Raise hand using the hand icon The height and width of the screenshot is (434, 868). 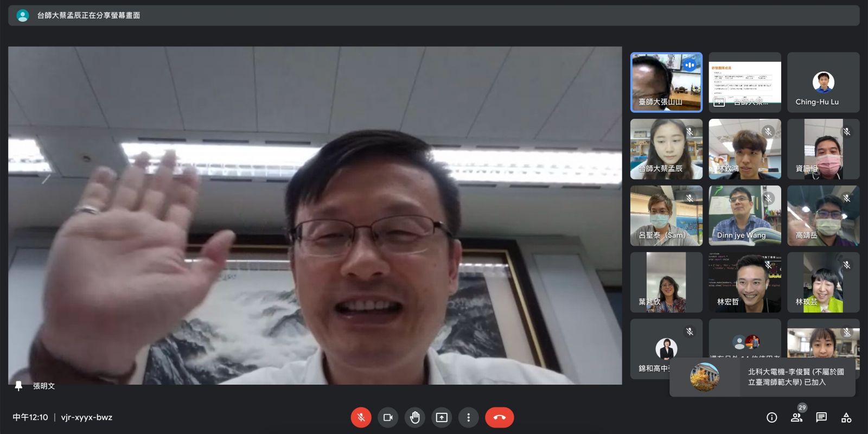pos(415,417)
